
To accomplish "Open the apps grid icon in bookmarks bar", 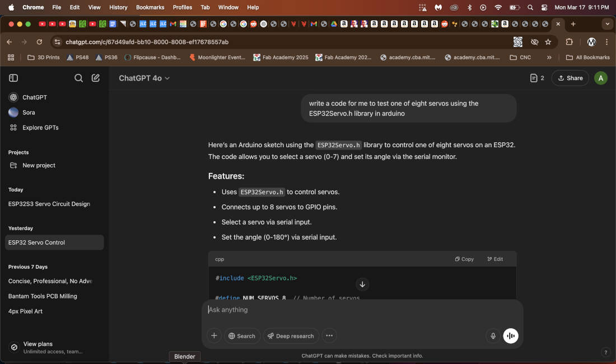I will (11, 57).
